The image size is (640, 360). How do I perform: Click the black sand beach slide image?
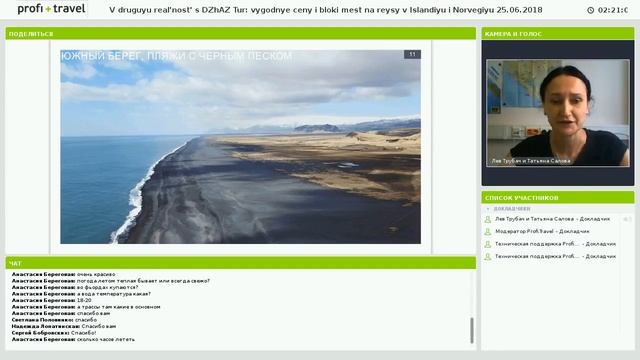coord(240,147)
